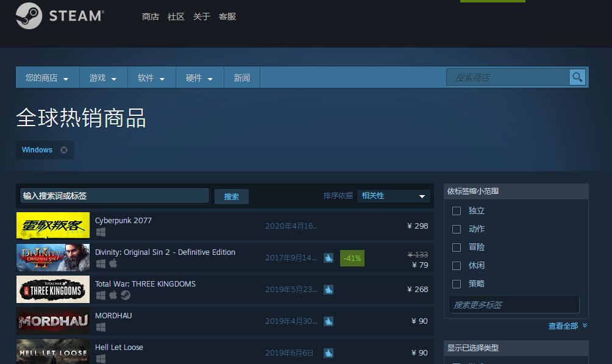
Task: Click the Windows icon under Hell Let Loose
Action: pyautogui.click(x=101, y=359)
